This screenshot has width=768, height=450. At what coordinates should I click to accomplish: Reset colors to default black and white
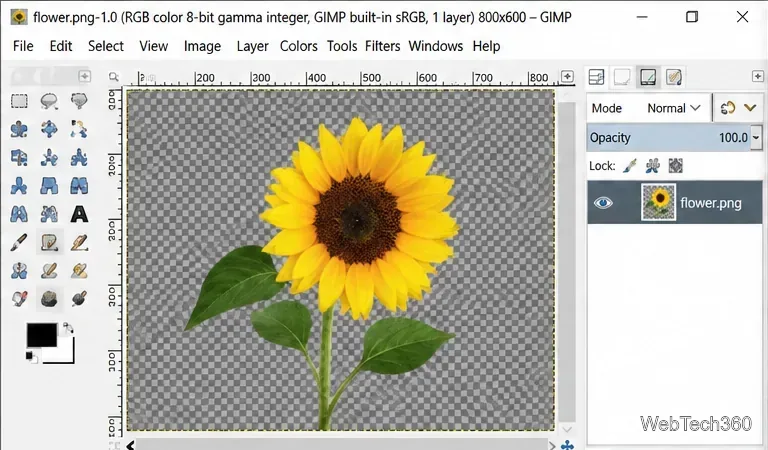coord(31,357)
